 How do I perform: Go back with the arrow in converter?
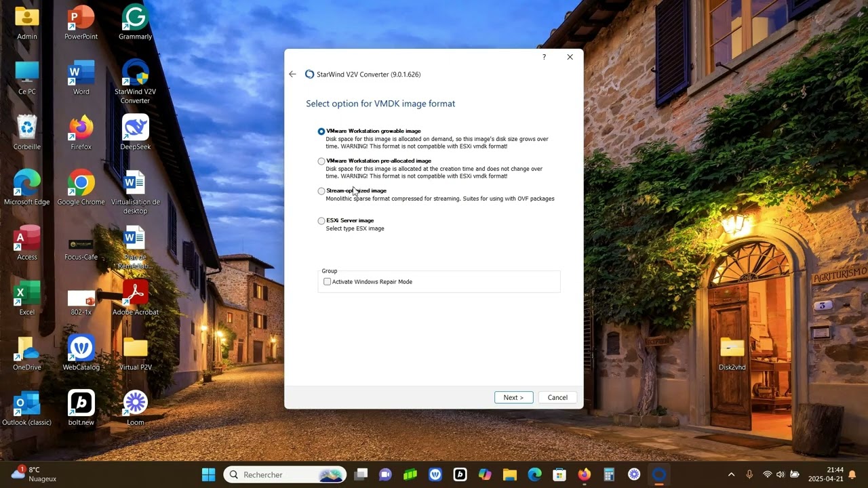292,75
